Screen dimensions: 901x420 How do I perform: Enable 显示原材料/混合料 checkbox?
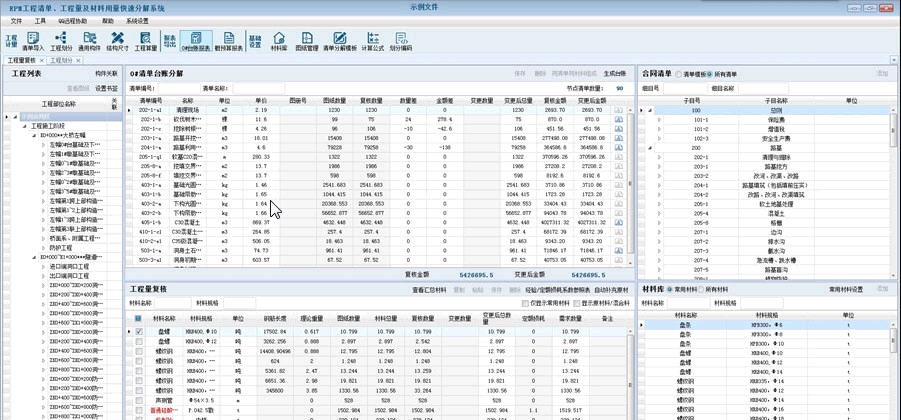click(x=576, y=303)
